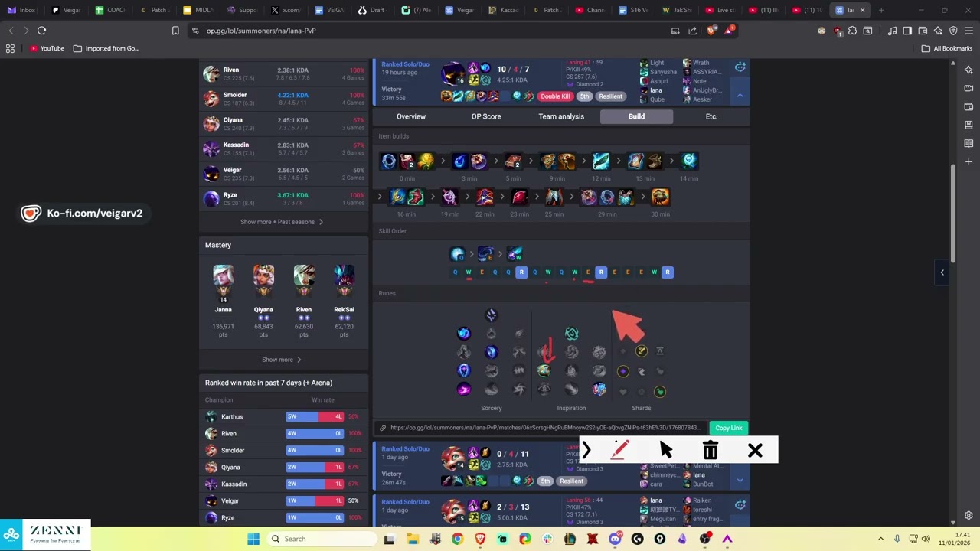Open the Overview tab of the match
Viewport: 980px width, 551px height.
(x=411, y=116)
